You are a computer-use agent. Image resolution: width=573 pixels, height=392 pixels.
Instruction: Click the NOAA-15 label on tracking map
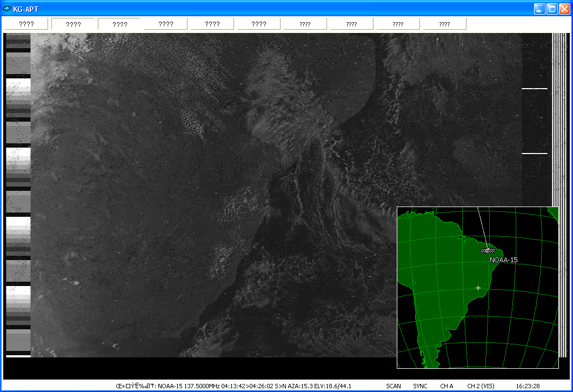[503, 260]
